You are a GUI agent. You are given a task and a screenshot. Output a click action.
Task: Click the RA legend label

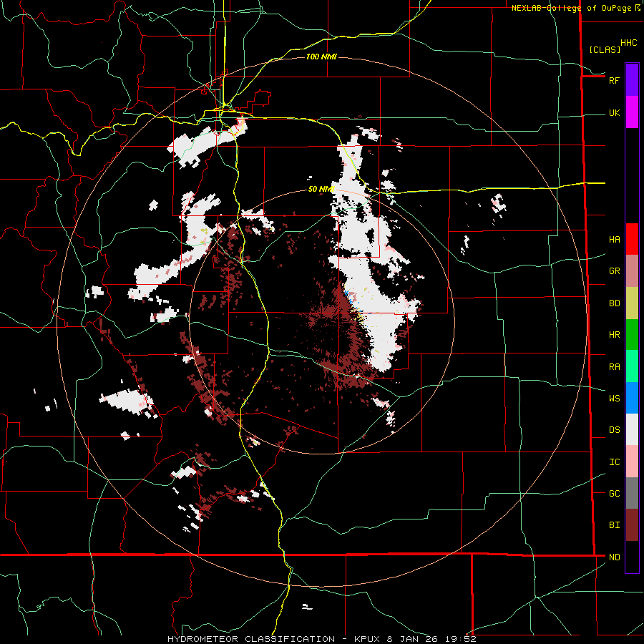pos(614,367)
